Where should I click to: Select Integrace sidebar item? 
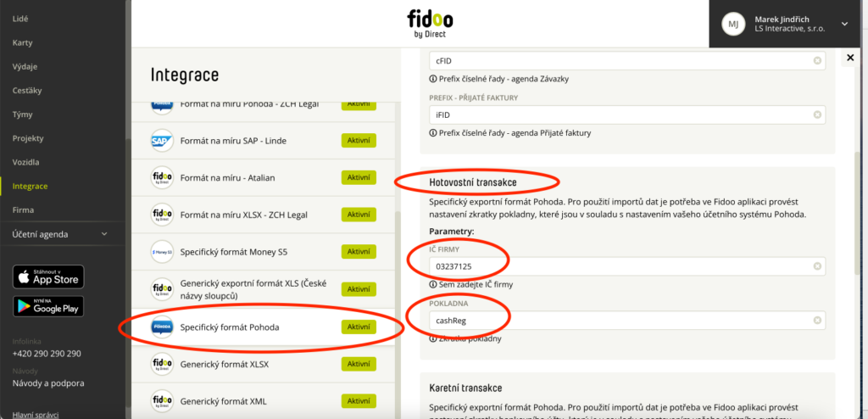tap(30, 187)
